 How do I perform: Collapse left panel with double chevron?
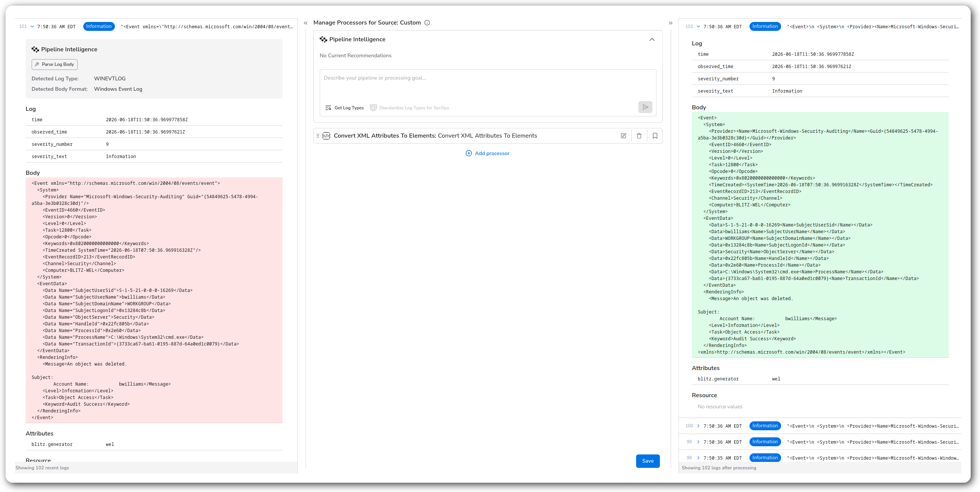coord(306,23)
